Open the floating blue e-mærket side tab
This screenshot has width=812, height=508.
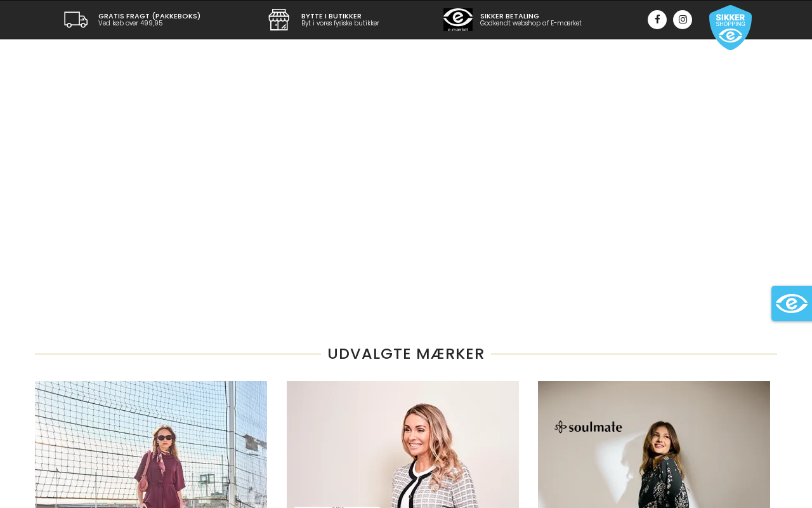click(792, 304)
